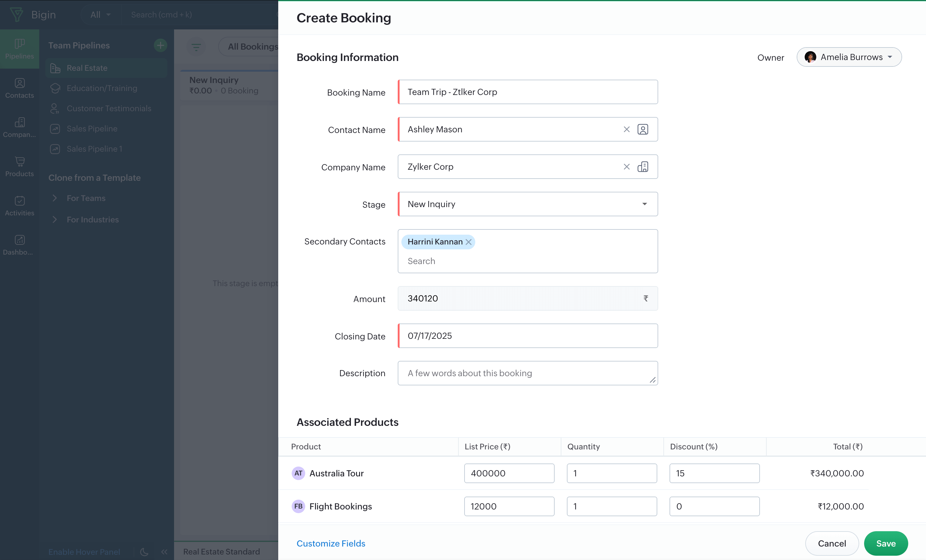
Task: Open the Companies sidebar module
Action: [x=20, y=127]
